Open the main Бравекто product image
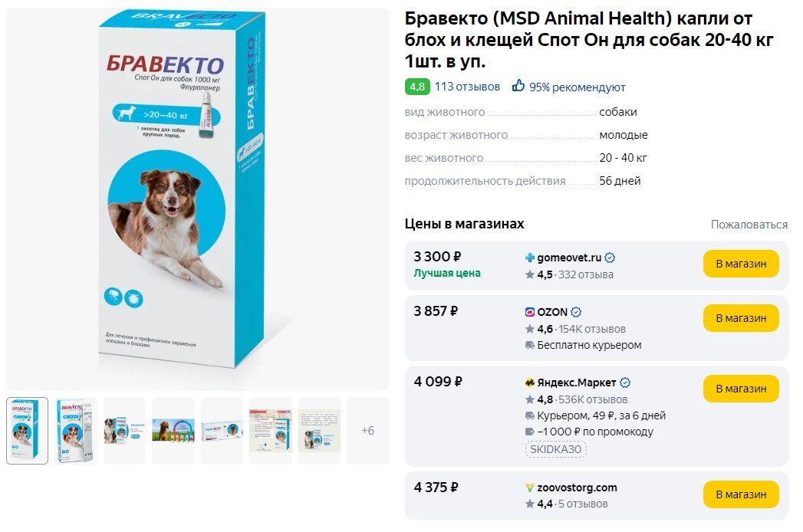The width and height of the screenshot is (803, 532). click(198, 199)
